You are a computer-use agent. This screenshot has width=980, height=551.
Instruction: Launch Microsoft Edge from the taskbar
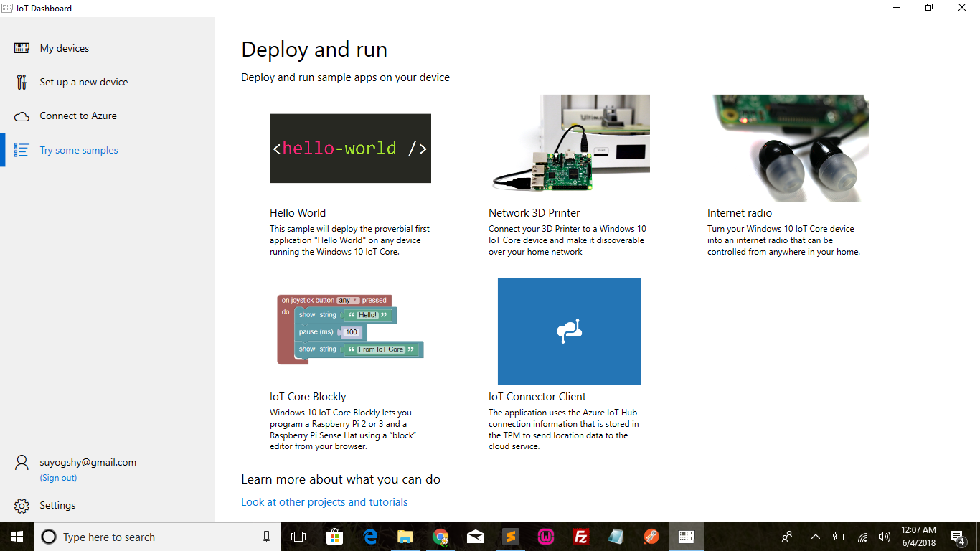point(370,537)
